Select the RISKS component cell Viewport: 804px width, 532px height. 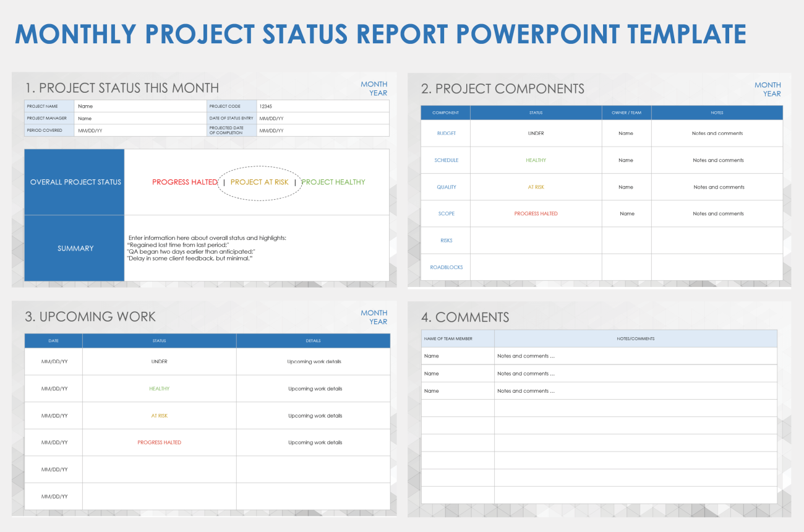[446, 241]
